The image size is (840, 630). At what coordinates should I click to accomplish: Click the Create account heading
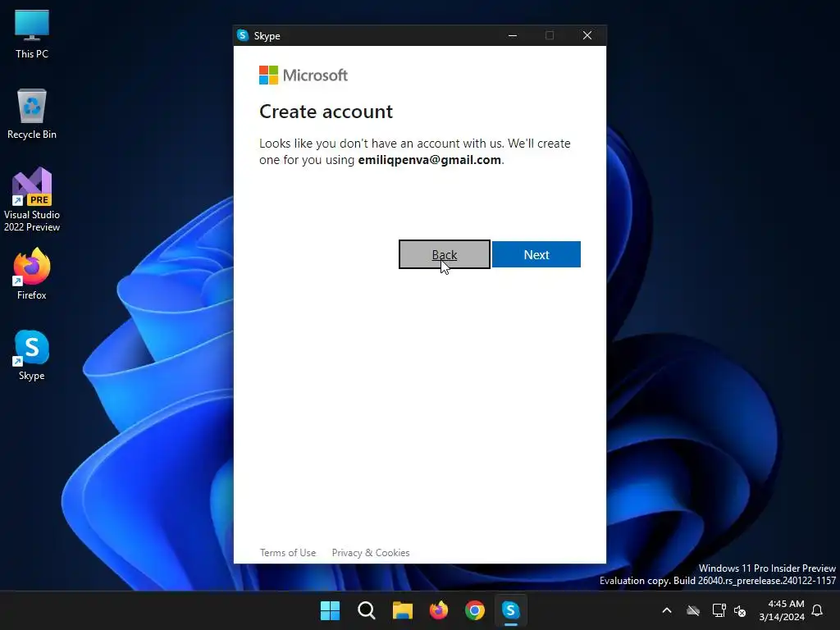326,112
